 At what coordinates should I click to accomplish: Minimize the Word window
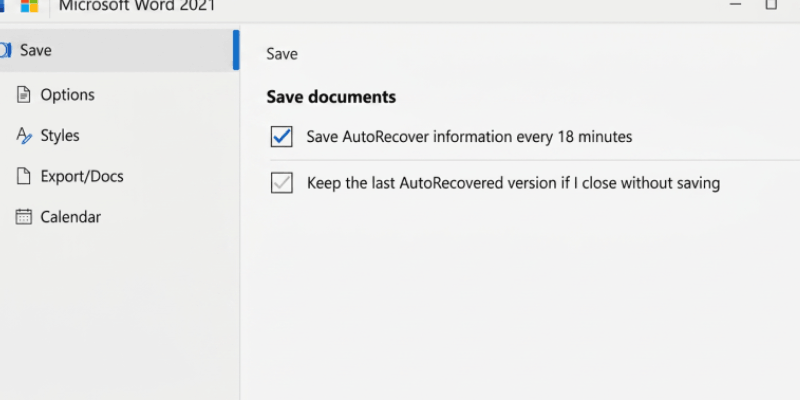tap(735, 5)
